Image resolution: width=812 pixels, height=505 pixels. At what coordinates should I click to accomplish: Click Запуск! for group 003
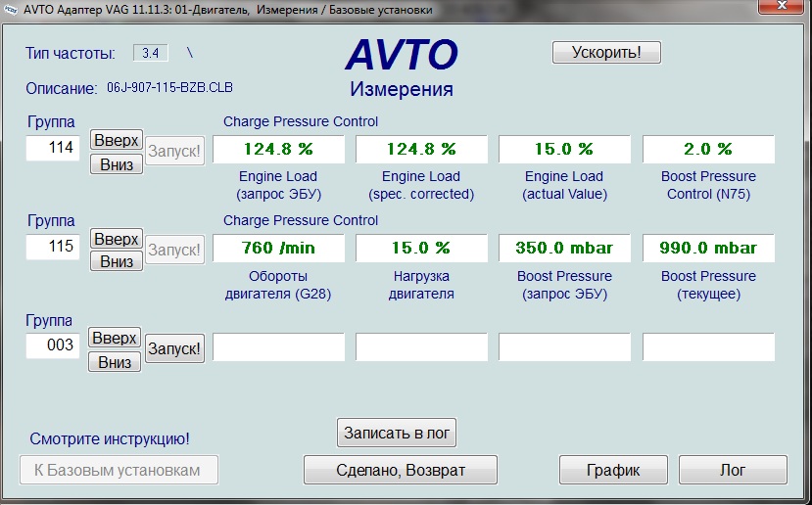(174, 347)
